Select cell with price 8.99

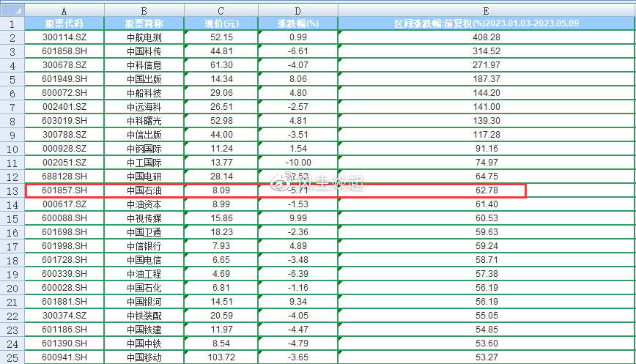click(221, 204)
